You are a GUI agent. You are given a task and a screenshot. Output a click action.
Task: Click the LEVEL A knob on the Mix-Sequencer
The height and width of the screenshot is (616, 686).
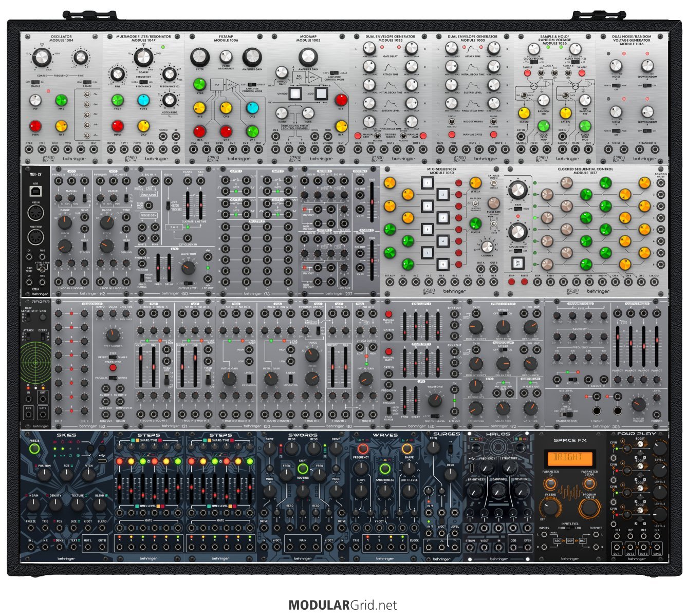coord(475,182)
